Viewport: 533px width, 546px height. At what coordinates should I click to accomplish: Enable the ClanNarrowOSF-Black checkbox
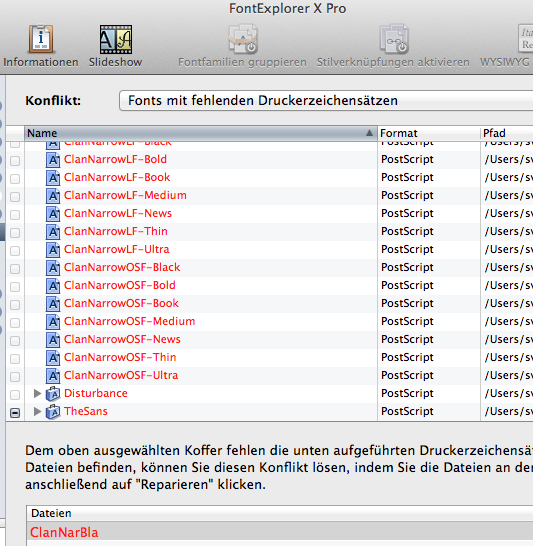(x=15, y=268)
